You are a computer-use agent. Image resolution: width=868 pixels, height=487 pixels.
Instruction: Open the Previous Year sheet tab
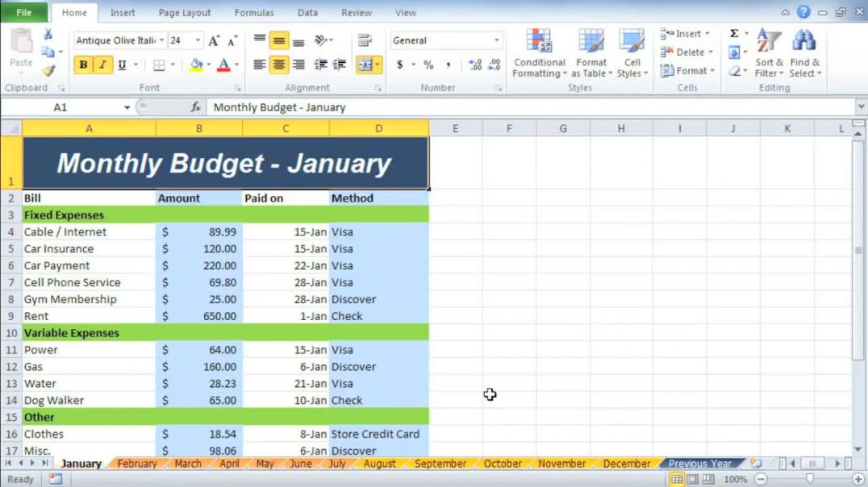coord(699,464)
